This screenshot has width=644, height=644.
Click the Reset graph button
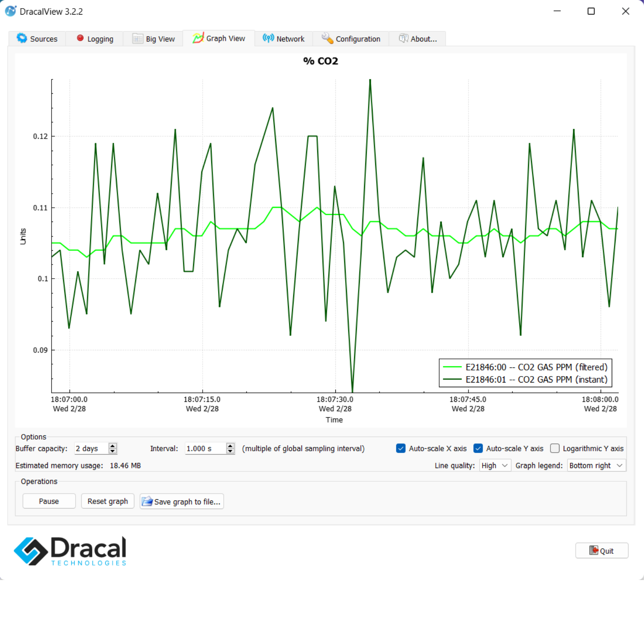tap(108, 501)
